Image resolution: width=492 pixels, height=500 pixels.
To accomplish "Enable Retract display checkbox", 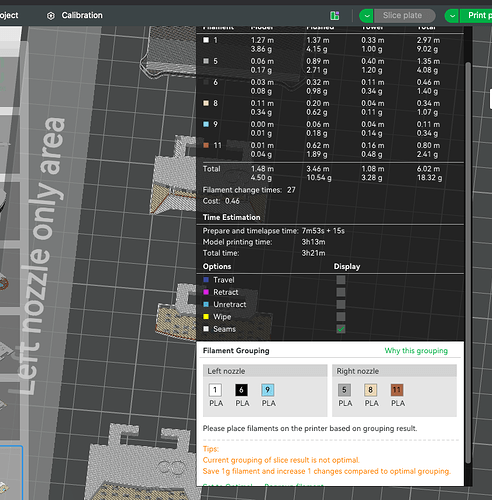I will pyautogui.click(x=341, y=292).
